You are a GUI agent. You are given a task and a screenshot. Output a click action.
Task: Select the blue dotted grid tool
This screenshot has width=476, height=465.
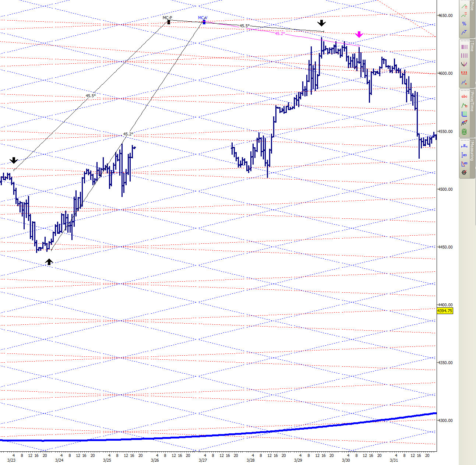point(464,114)
